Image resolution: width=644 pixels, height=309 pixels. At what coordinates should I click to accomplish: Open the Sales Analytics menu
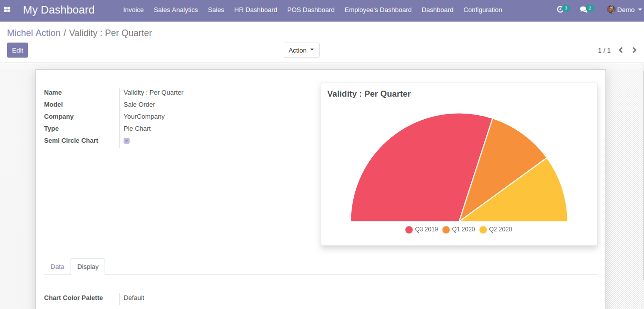(x=176, y=10)
